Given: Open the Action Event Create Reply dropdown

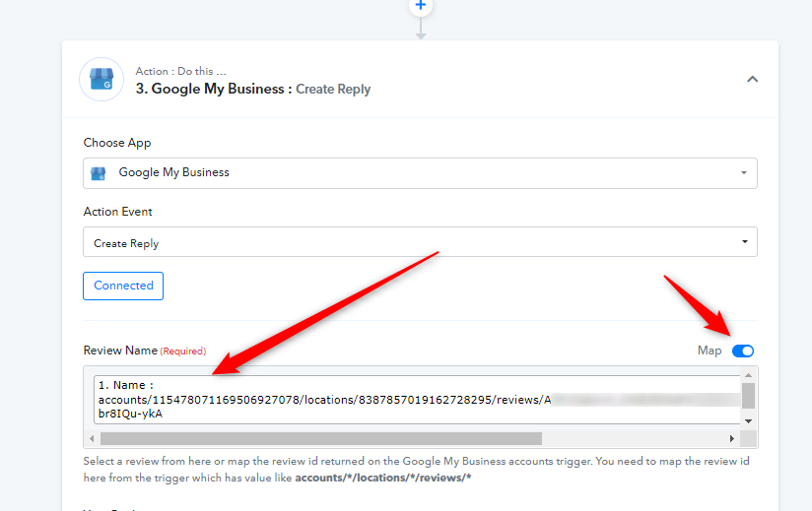Looking at the screenshot, I should [x=420, y=242].
